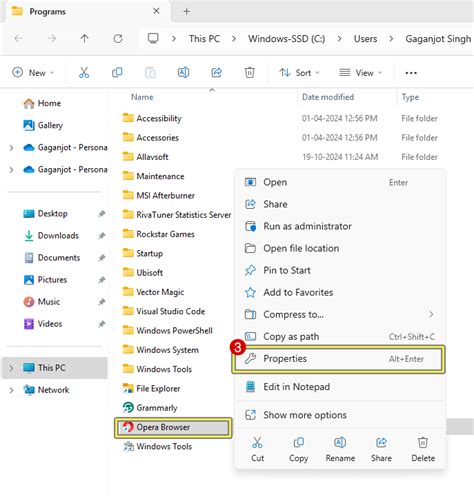Open the New dropdown menu
Screen dimensions: 474x501
pos(33,73)
